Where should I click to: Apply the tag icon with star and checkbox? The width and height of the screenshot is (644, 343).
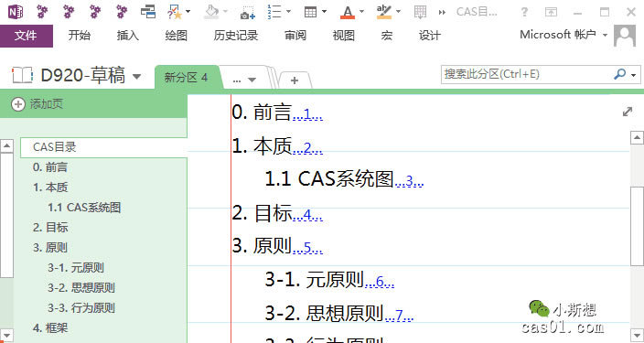(175, 12)
